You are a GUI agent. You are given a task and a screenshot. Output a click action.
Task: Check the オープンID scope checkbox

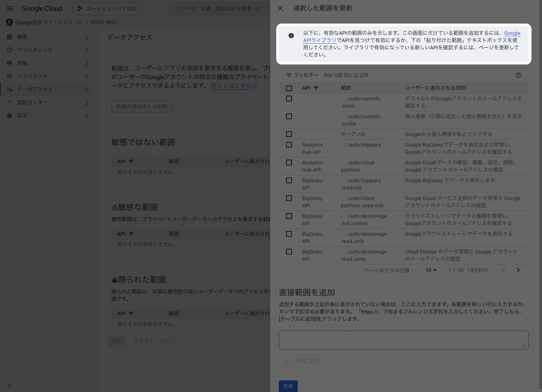coord(289,134)
